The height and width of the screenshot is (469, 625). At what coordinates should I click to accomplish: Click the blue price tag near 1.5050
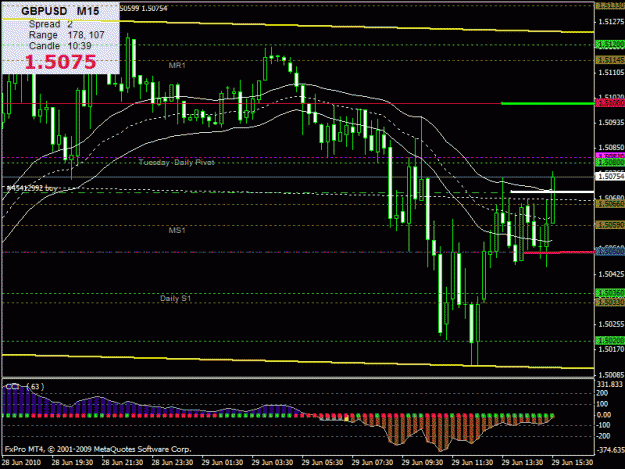point(610,252)
